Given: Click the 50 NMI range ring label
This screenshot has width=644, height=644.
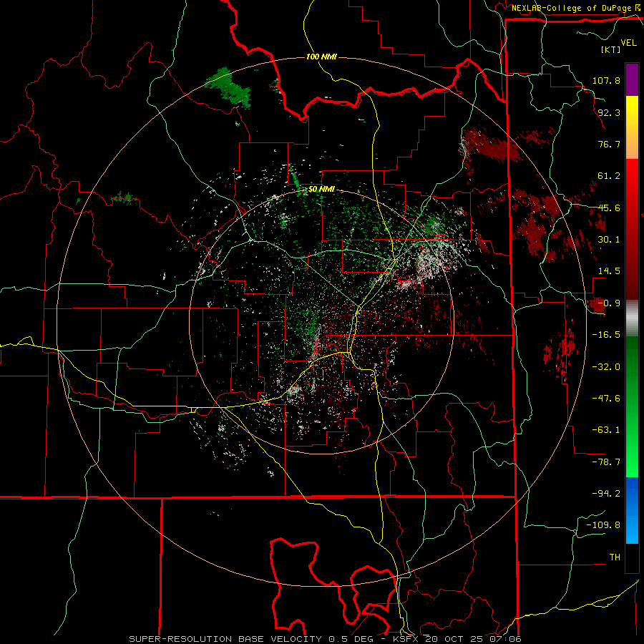Looking at the screenshot, I should click(321, 190).
